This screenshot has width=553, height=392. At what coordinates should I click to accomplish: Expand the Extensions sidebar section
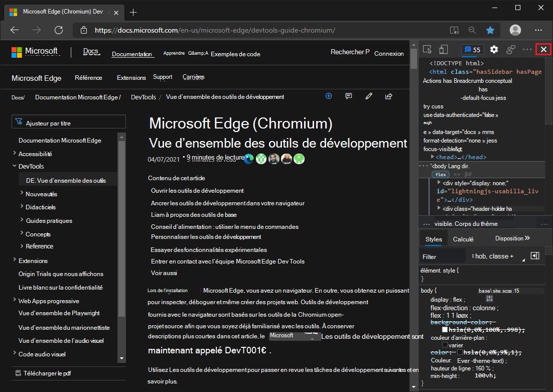(x=15, y=260)
